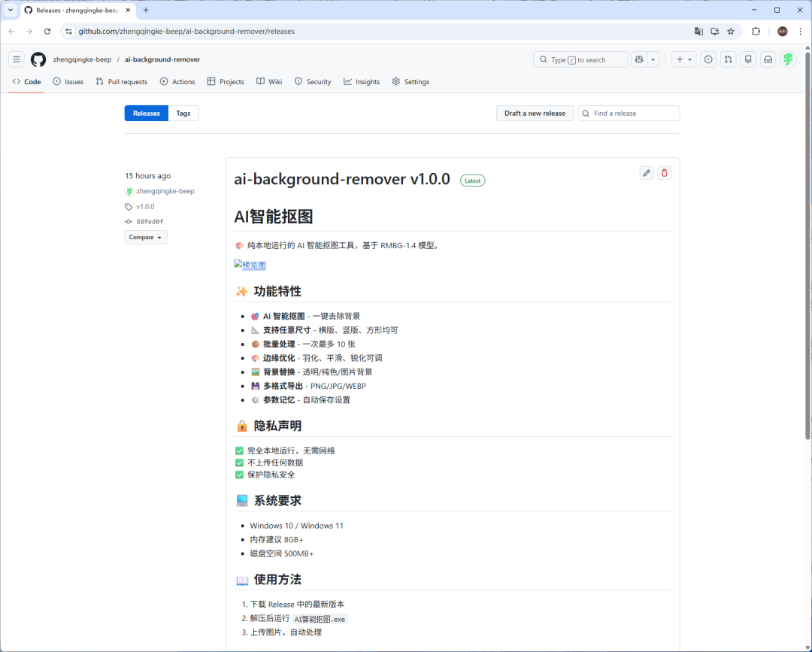
Task: Open the plus create-new dropdown
Action: pos(683,59)
